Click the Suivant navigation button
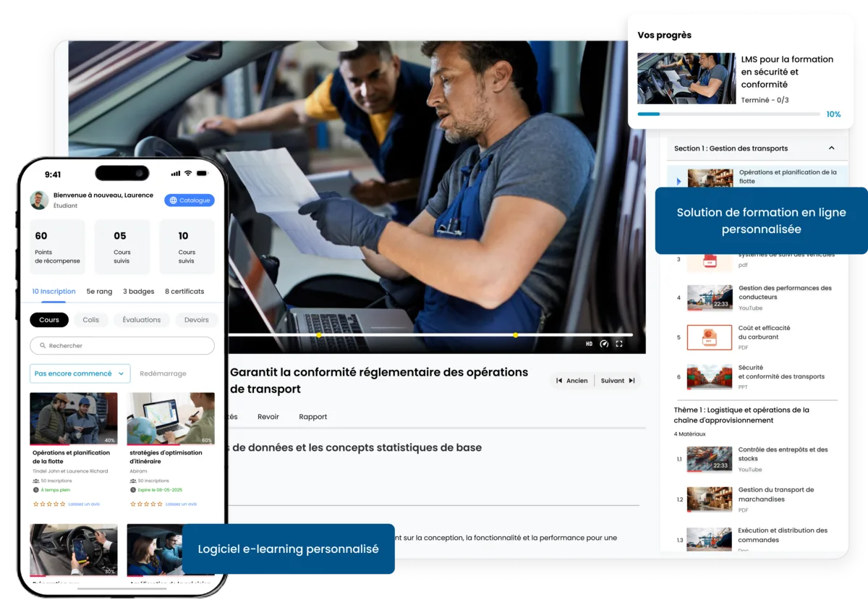This screenshot has width=868, height=613. pos(616,380)
